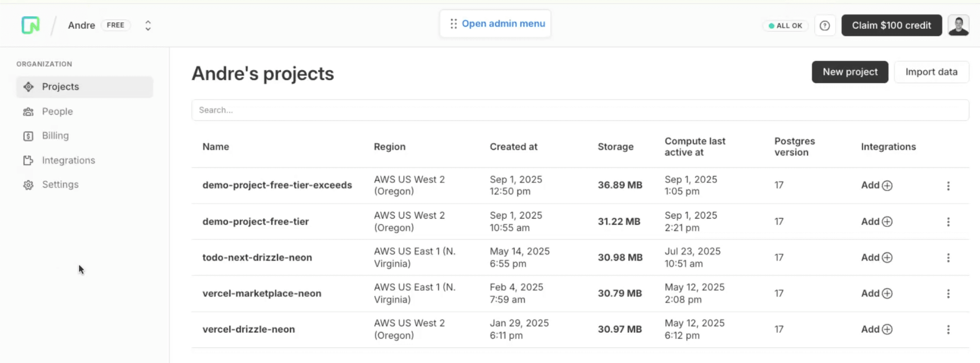Screen dimensions: 980x363
Task: Add integration to vercel-marketplace-neon
Action: pos(876,293)
